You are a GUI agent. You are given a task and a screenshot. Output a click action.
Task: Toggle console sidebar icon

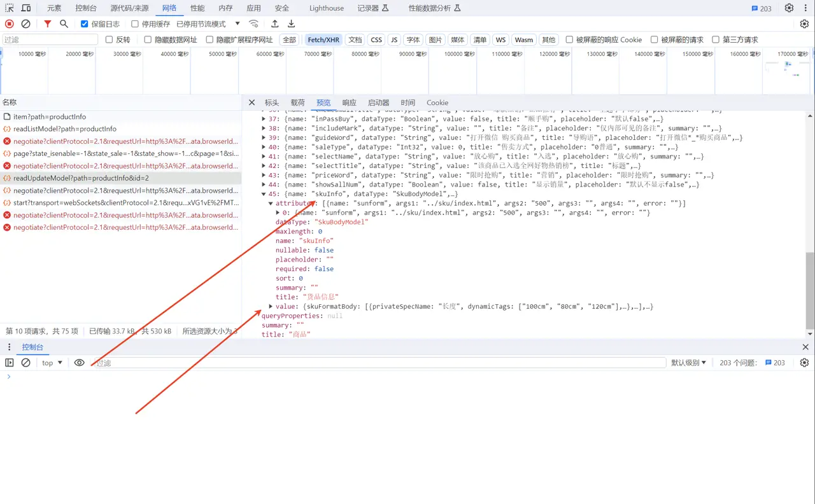(10, 363)
